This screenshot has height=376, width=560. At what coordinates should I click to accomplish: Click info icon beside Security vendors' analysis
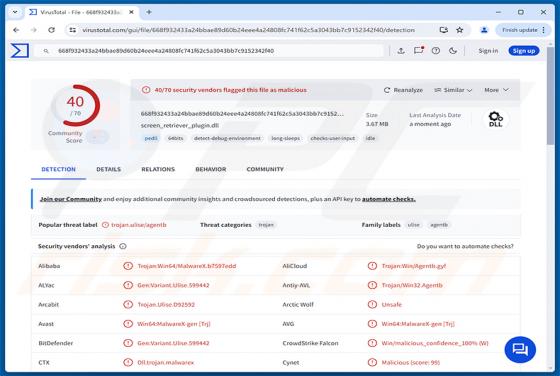pos(123,246)
